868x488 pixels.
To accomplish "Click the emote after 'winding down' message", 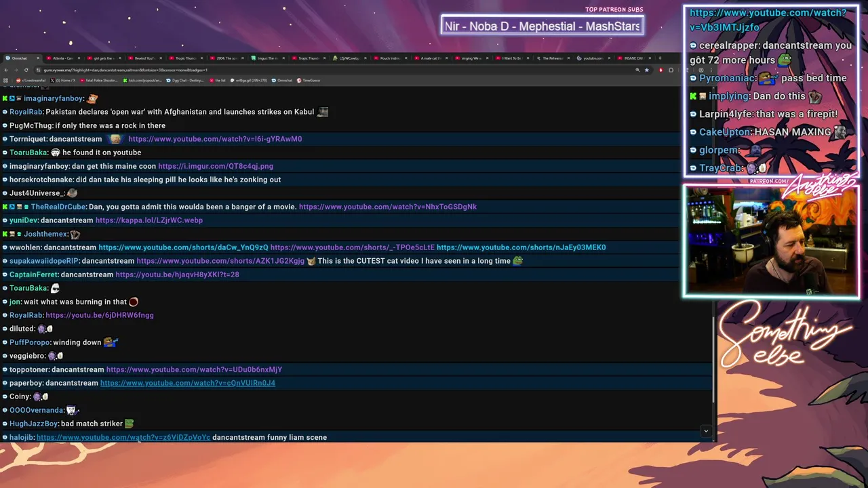I will pos(111,342).
